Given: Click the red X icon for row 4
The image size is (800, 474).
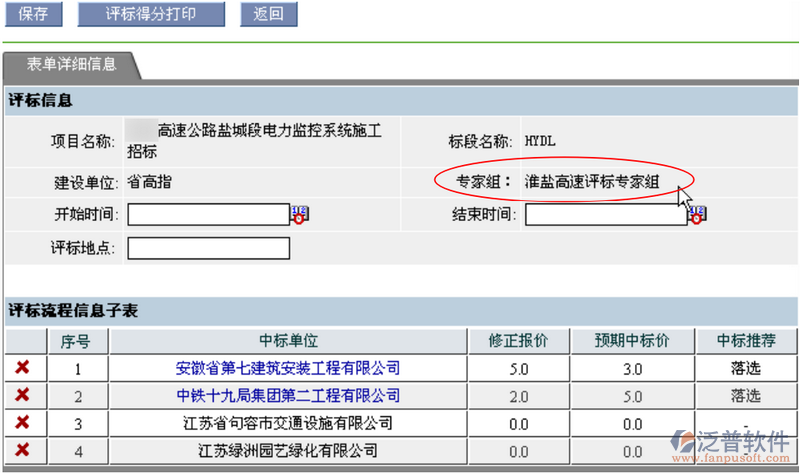Looking at the screenshot, I should click(x=22, y=451).
